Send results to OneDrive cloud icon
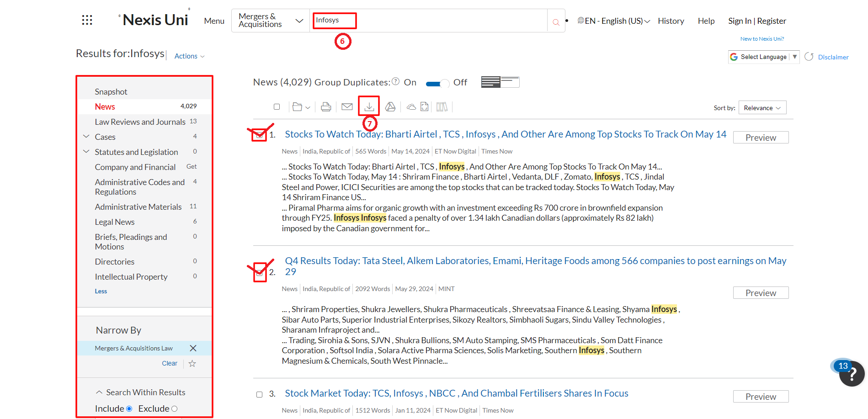868x419 pixels. coord(411,107)
